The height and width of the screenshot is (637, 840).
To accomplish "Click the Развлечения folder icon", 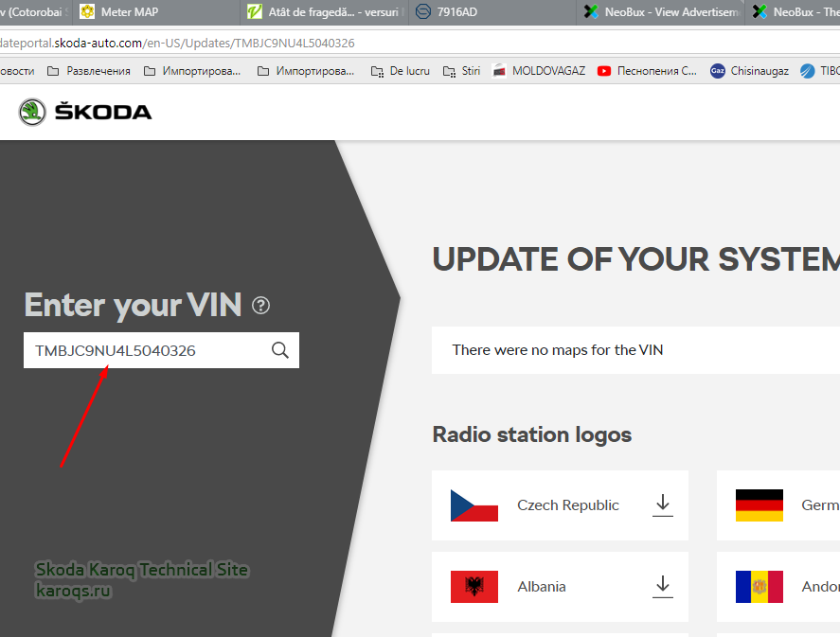I will click(x=53, y=71).
